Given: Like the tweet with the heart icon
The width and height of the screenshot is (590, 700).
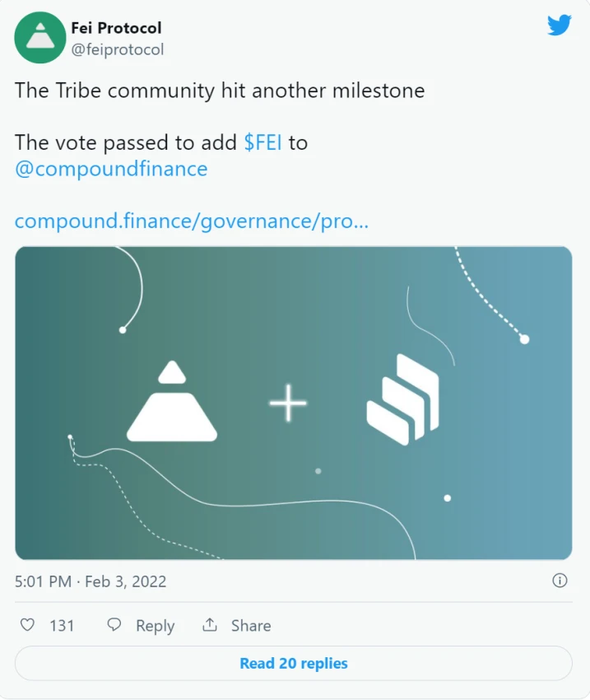Looking at the screenshot, I should tap(28, 625).
